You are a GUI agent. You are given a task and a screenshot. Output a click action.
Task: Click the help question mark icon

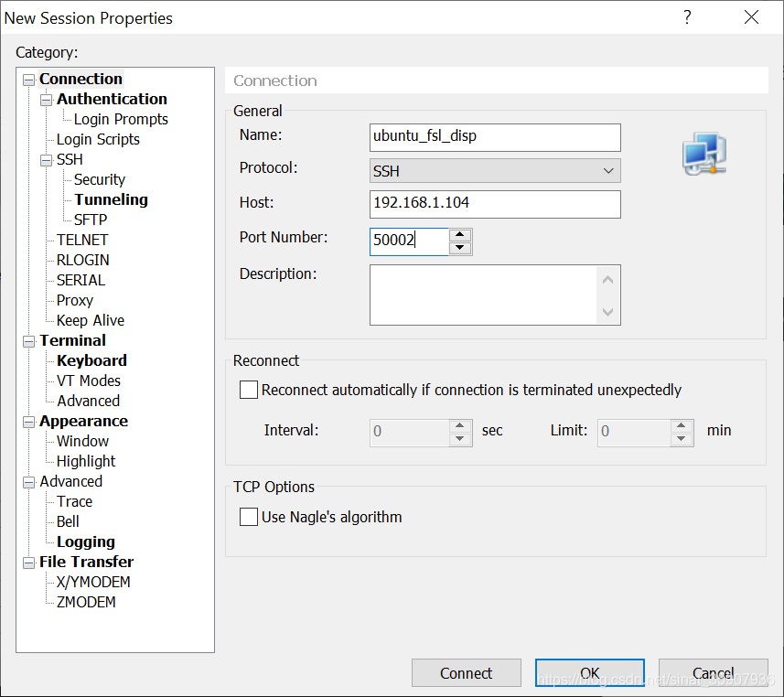688,17
